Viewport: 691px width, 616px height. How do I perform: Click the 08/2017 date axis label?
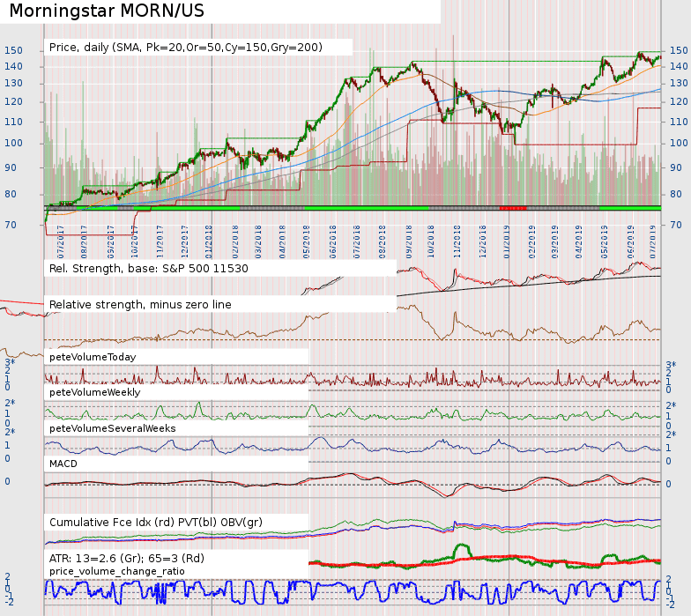84,241
